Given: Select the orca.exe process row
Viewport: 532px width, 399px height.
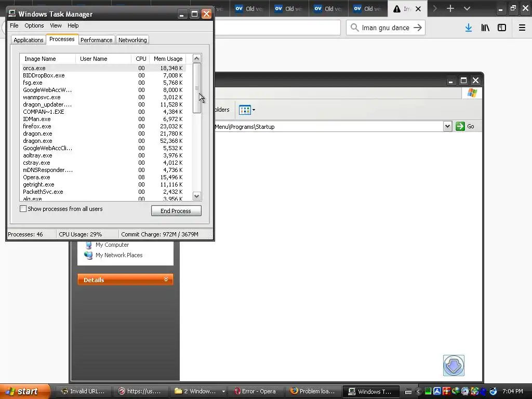Looking at the screenshot, I should (103, 68).
